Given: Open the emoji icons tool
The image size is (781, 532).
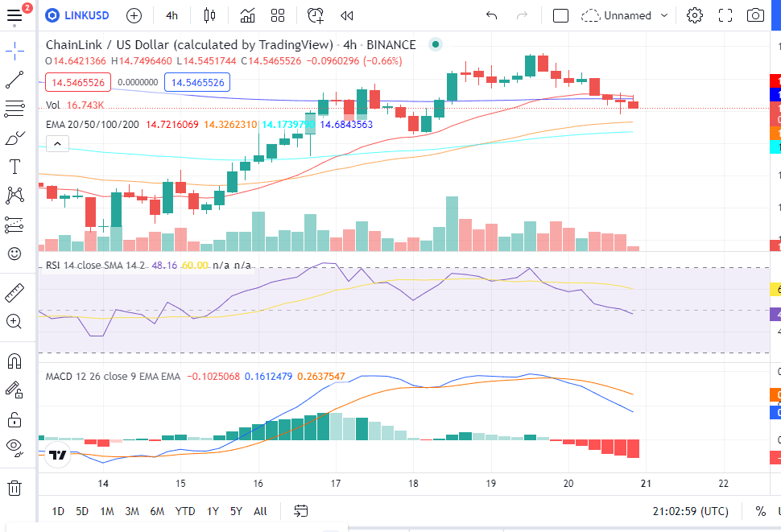Looking at the screenshot, I should 14,254.
